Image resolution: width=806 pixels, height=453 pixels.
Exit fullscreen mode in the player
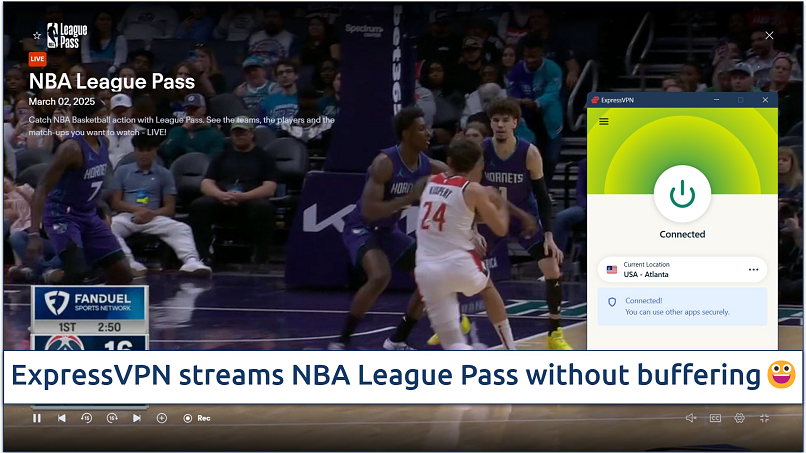[x=764, y=418]
